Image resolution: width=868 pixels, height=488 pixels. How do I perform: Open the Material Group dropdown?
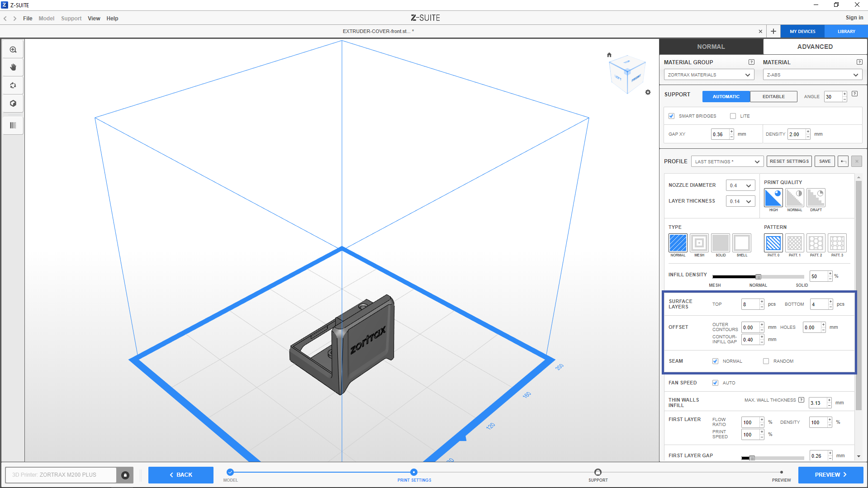[x=708, y=75]
